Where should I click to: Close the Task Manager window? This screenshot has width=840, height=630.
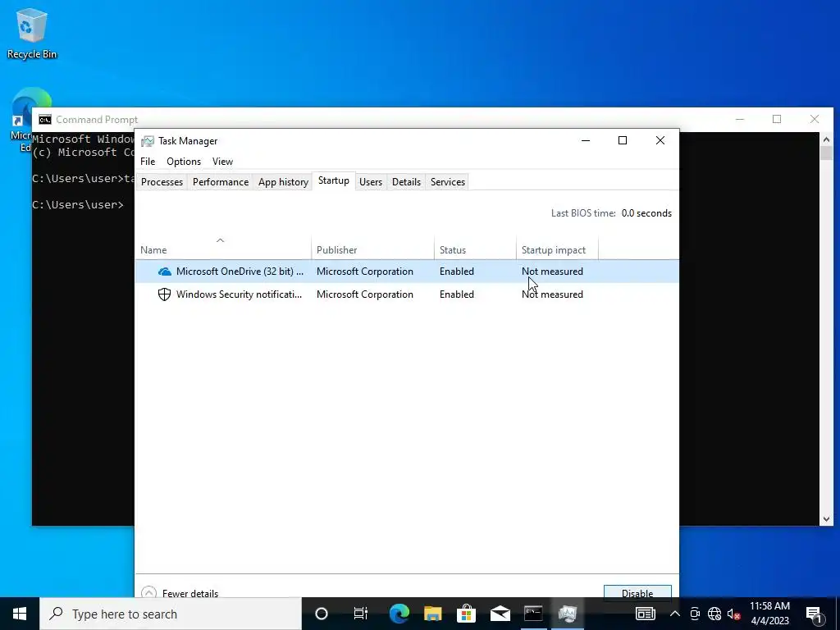tap(660, 140)
